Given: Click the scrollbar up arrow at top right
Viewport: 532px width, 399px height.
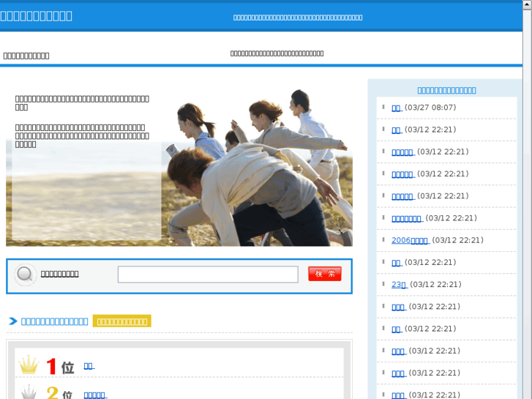Looking at the screenshot, I should click(x=528, y=4).
